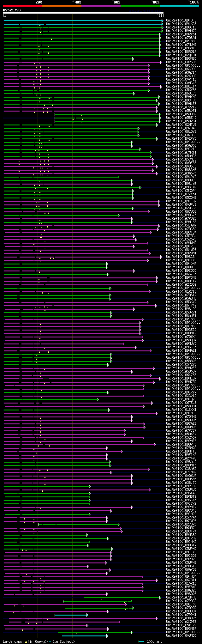Select UniRef100_Q9LJQ7 hit label

coord(181,201)
